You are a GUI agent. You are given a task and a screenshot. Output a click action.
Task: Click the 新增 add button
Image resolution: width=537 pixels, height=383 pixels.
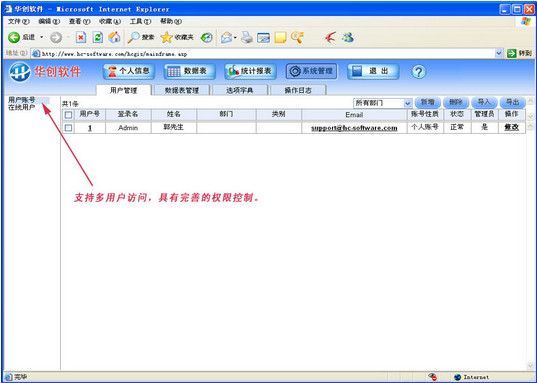pos(427,102)
